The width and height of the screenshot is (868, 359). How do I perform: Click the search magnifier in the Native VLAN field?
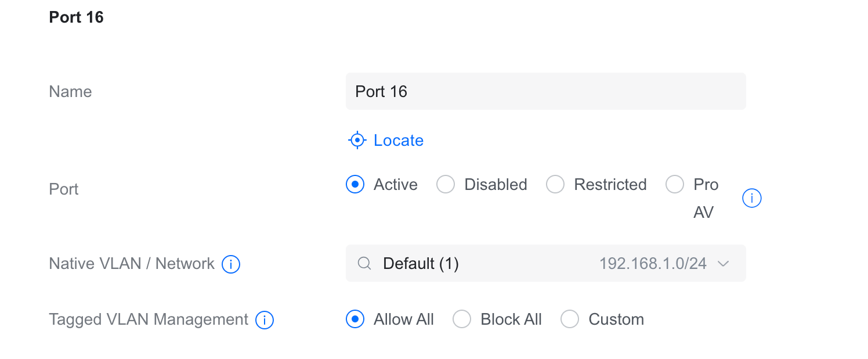(364, 264)
